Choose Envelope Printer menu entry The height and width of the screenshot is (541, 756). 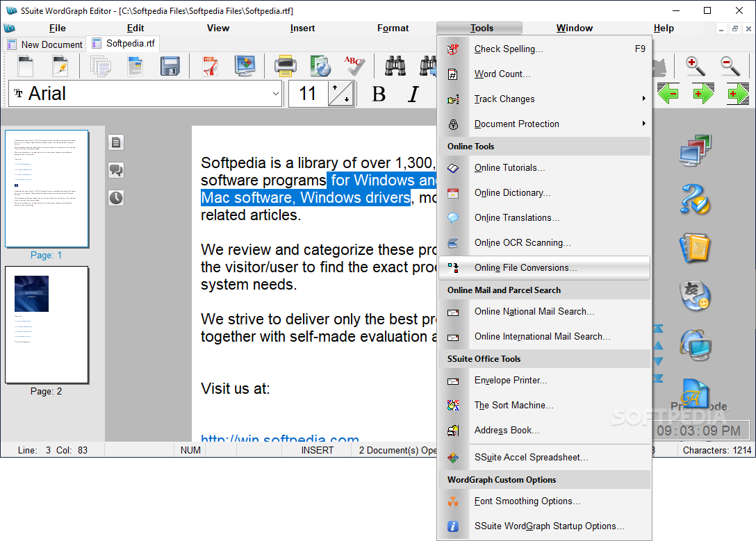pos(544,380)
